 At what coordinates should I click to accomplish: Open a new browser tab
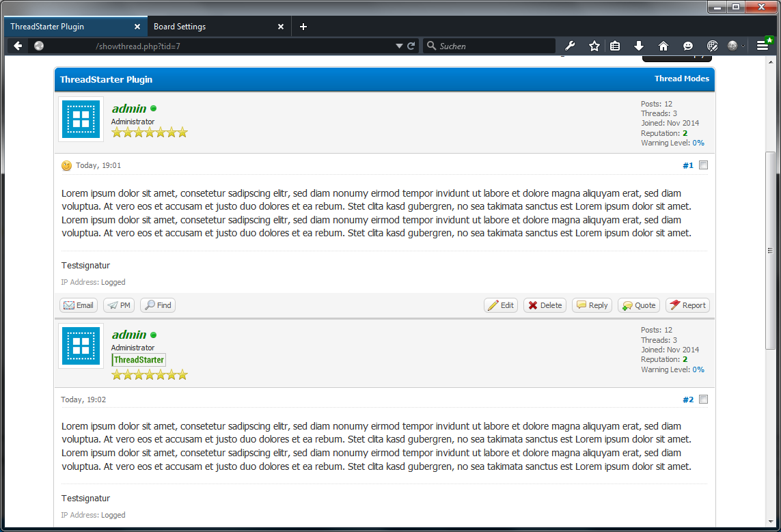pos(303,27)
